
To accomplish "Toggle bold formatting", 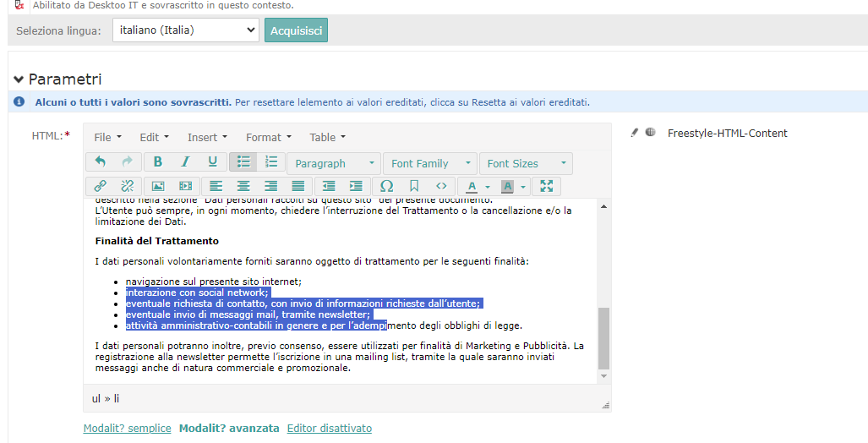I will 158,161.
